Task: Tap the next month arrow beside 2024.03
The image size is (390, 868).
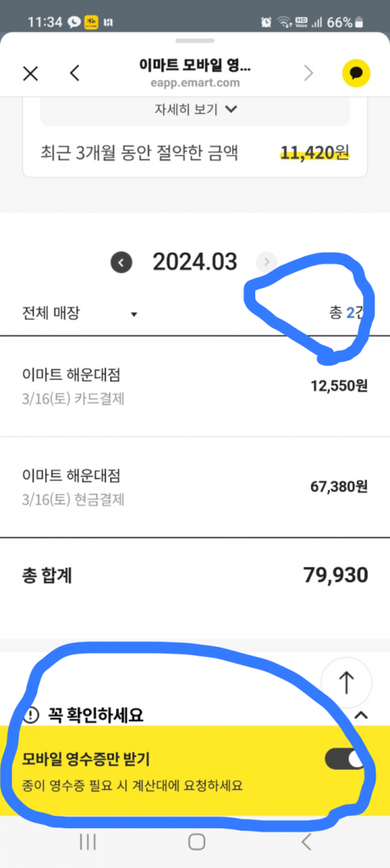Action: click(x=266, y=261)
